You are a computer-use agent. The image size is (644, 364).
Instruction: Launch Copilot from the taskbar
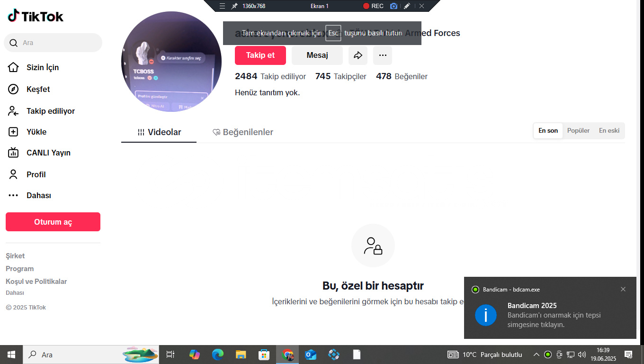[x=195, y=355]
